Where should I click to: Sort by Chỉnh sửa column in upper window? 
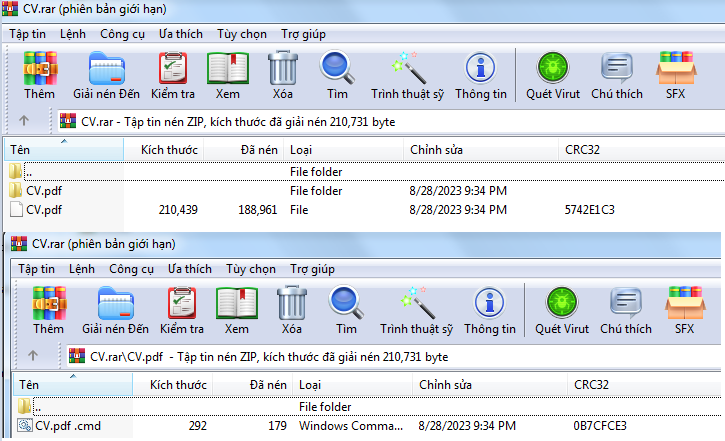(481, 150)
